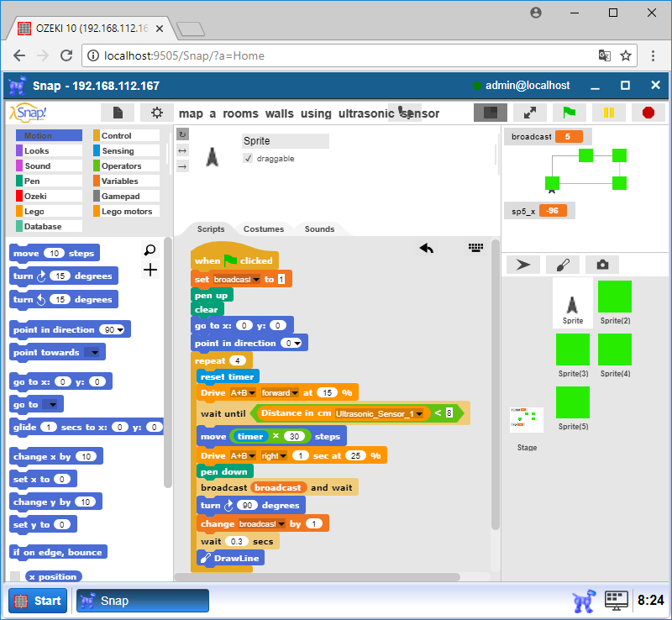The height and width of the screenshot is (620, 672).
Task: Select Sprite(2) green square in corral
Action: 615,302
